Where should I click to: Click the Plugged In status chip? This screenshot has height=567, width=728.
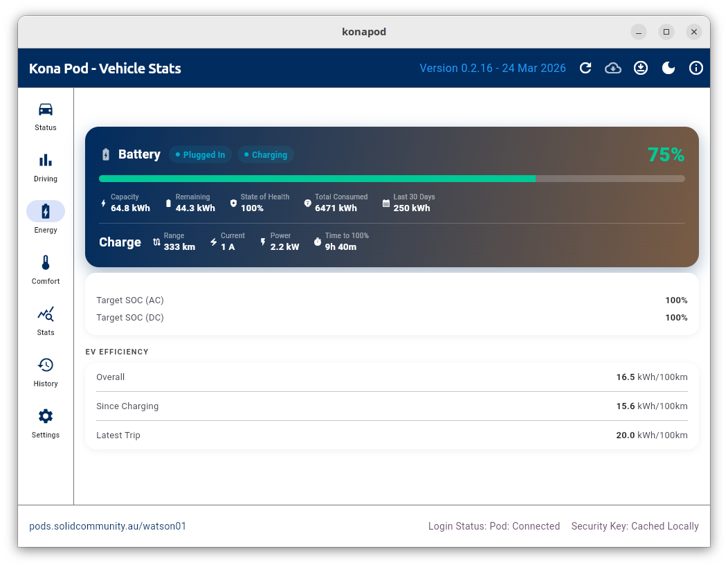[200, 154]
